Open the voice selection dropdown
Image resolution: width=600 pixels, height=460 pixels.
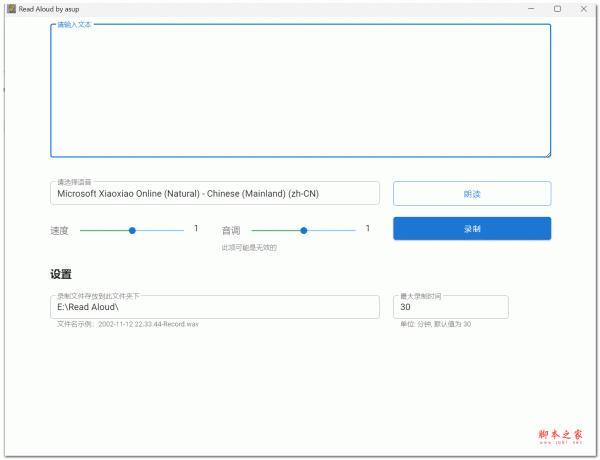pyautogui.click(x=215, y=193)
